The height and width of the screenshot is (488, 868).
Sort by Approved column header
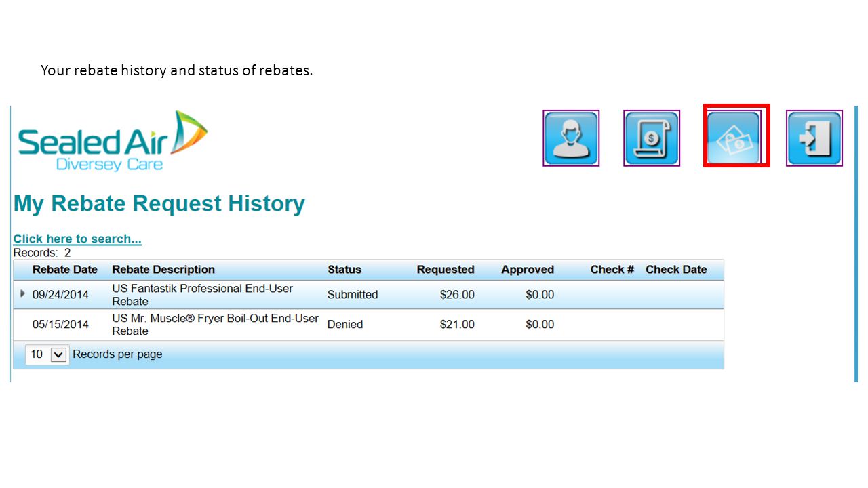tap(528, 269)
